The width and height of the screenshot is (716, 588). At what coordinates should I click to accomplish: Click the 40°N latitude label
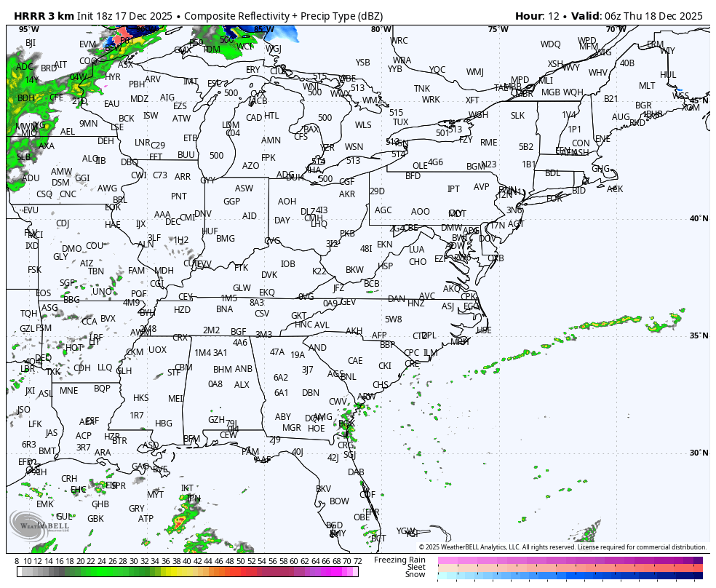pos(699,218)
